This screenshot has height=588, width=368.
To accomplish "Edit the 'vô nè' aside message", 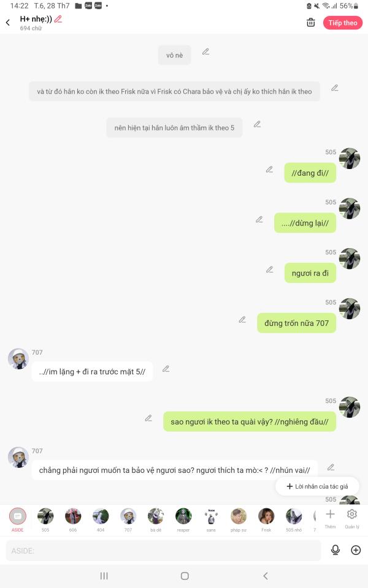I will (206, 51).
